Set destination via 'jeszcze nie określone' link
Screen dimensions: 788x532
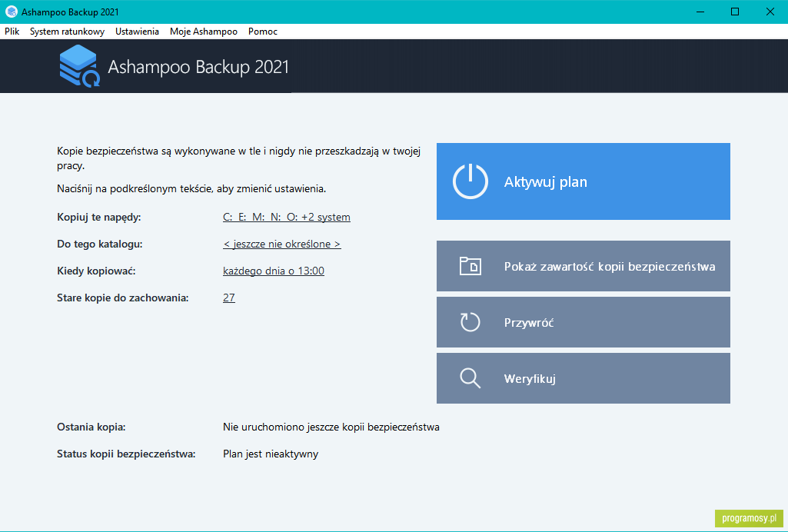click(282, 244)
